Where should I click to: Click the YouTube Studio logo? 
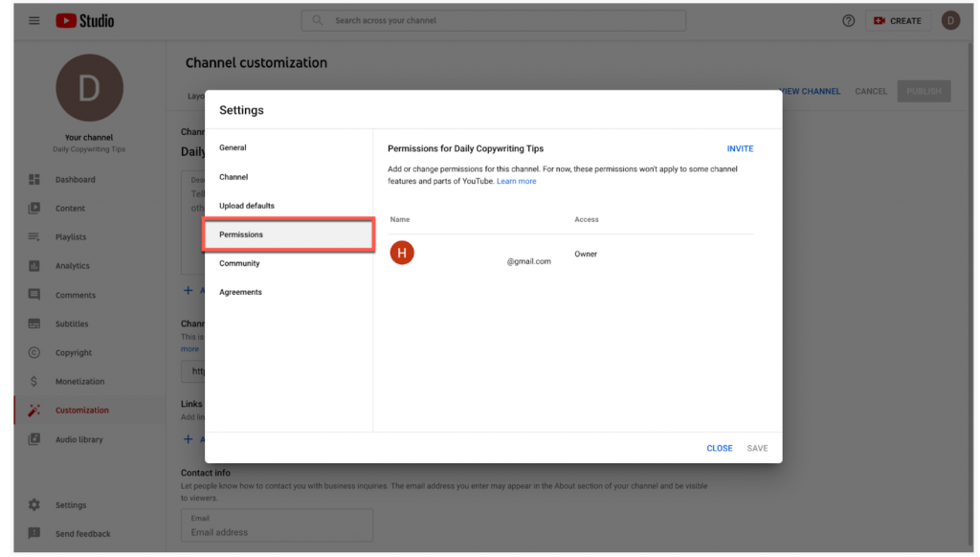tap(85, 21)
